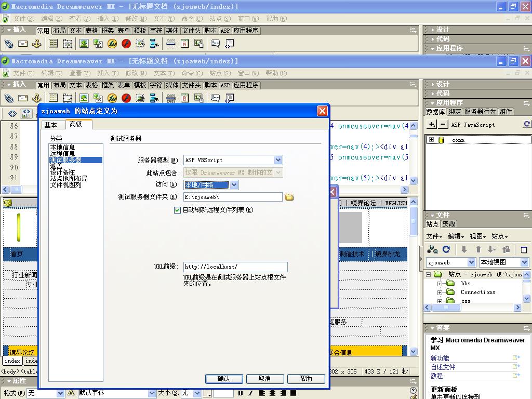Click the minus button in the 数据库 panel
Screen dimensions: 532x399
(x=443, y=125)
